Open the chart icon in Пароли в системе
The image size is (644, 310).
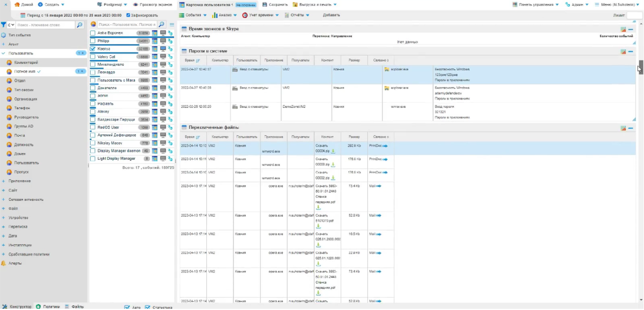[x=623, y=52]
